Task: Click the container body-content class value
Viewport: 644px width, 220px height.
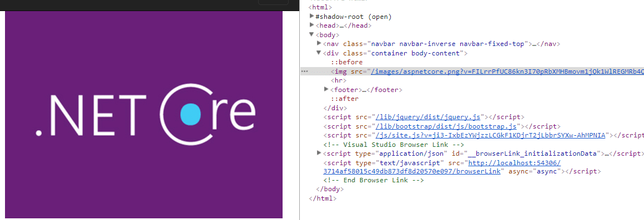Action: point(416,53)
